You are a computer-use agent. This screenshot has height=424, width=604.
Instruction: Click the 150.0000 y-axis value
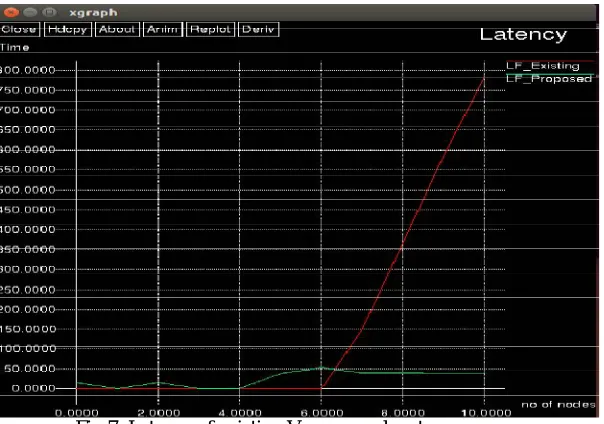pos(28,329)
